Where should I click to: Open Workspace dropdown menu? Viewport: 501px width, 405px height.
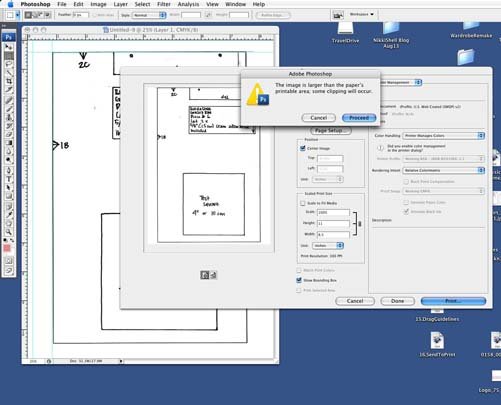tap(362, 14)
